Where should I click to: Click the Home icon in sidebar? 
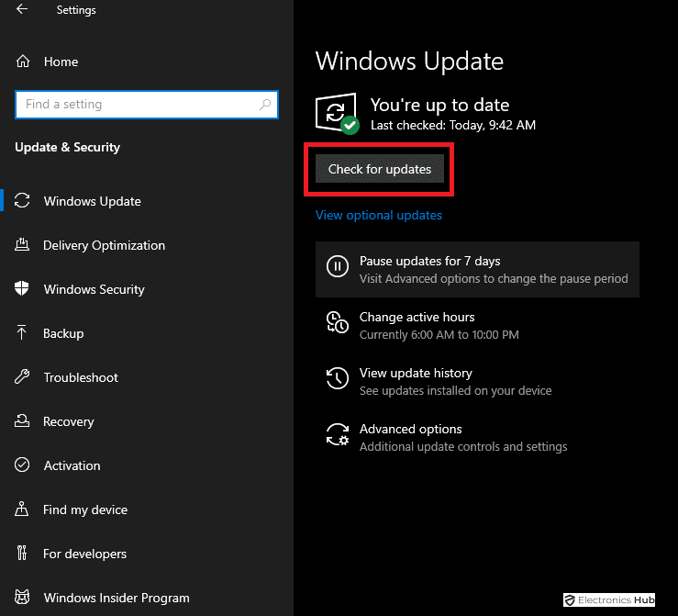(x=23, y=62)
